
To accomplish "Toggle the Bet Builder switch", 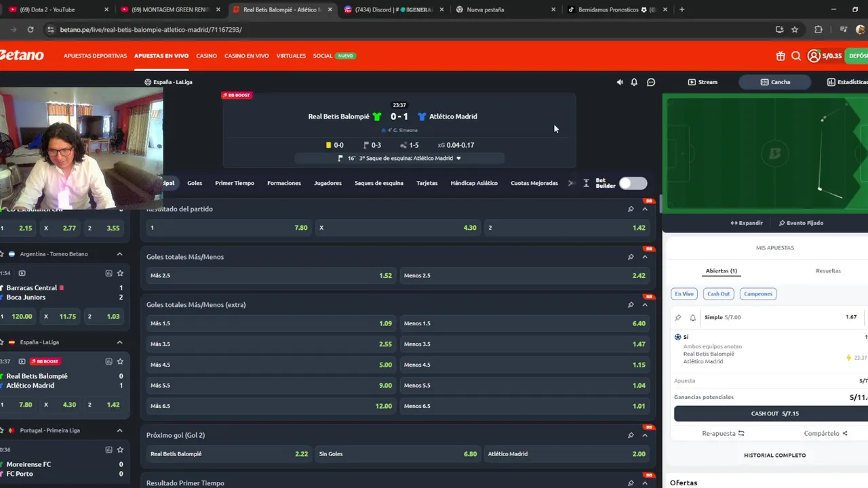I will pyautogui.click(x=633, y=183).
